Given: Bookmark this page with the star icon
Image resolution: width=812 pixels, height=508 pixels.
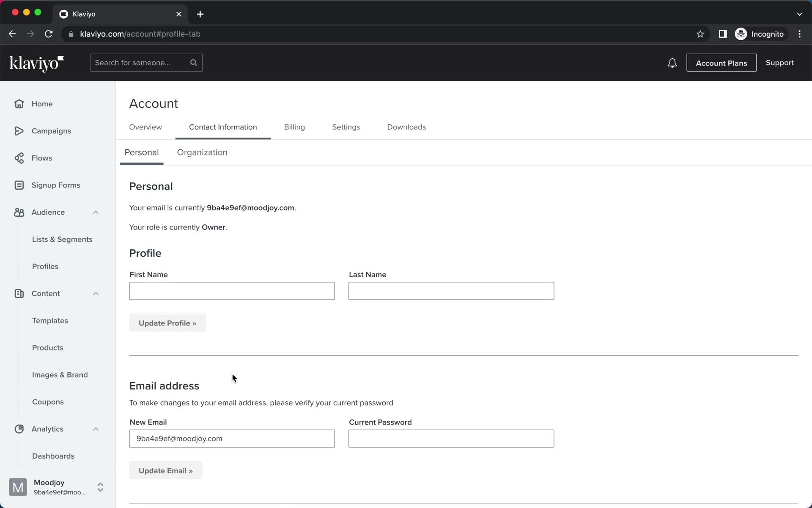Looking at the screenshot, I should 700,34.
